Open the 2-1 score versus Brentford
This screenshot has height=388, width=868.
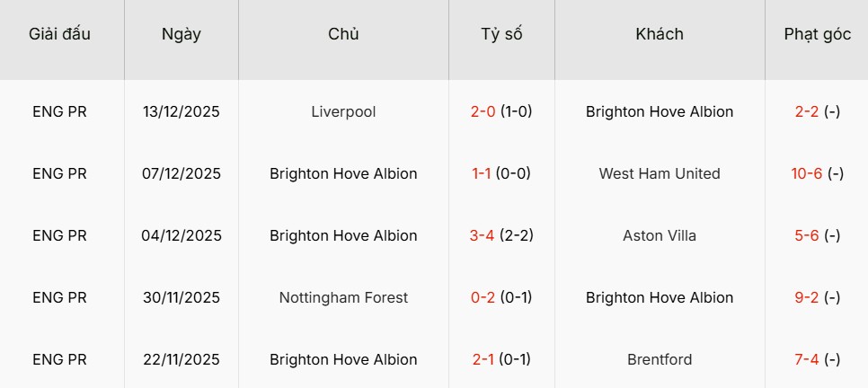[x=483, y=360]
